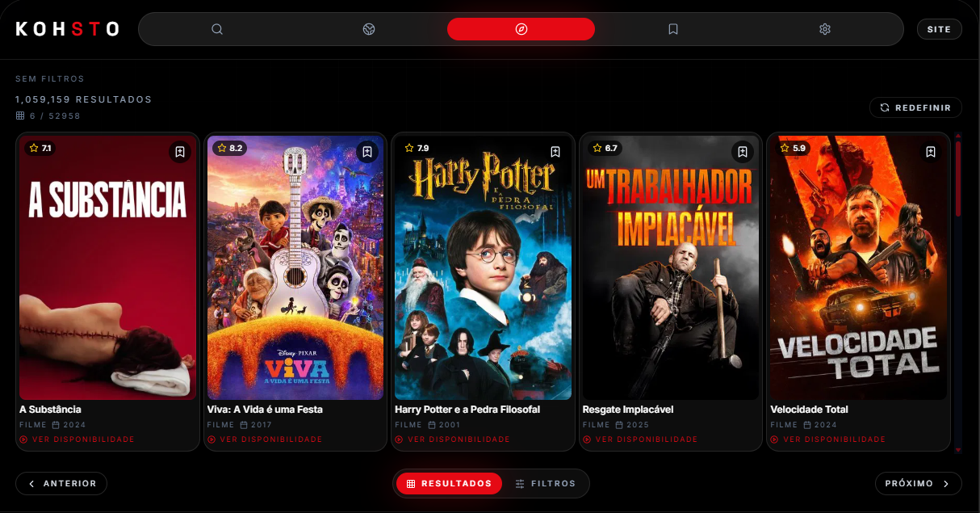The image size is (980, 513).
Task: Click the SITE button
Action: click(939, 29)
